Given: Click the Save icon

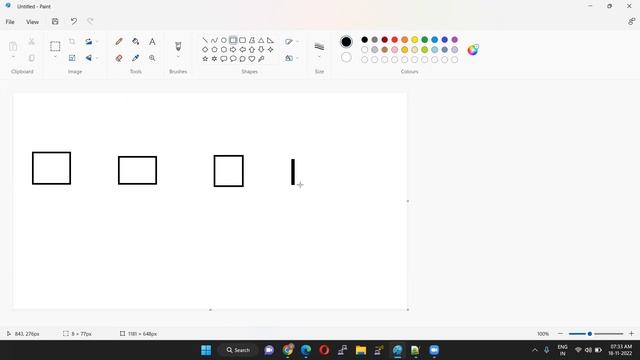Looking at the screenshot, I should [x=55, y=22].
